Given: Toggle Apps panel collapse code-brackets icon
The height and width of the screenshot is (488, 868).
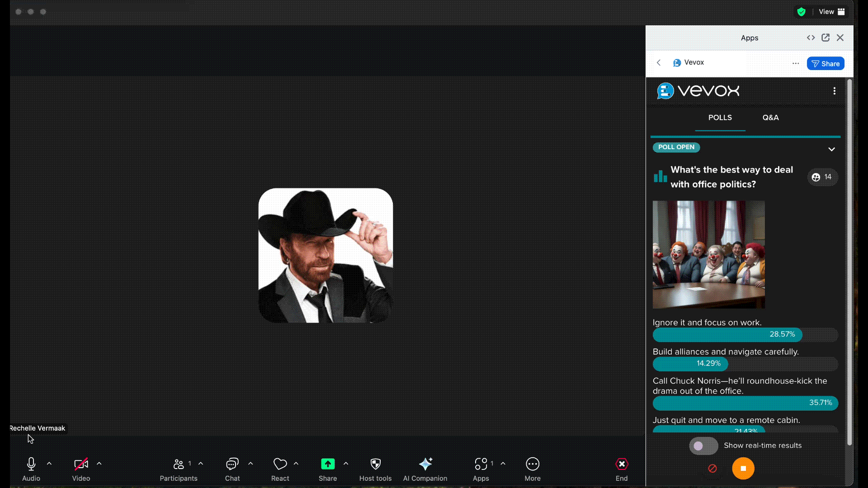Looking at the screenshot, I should pyautogui.click(x=811, y=38).
